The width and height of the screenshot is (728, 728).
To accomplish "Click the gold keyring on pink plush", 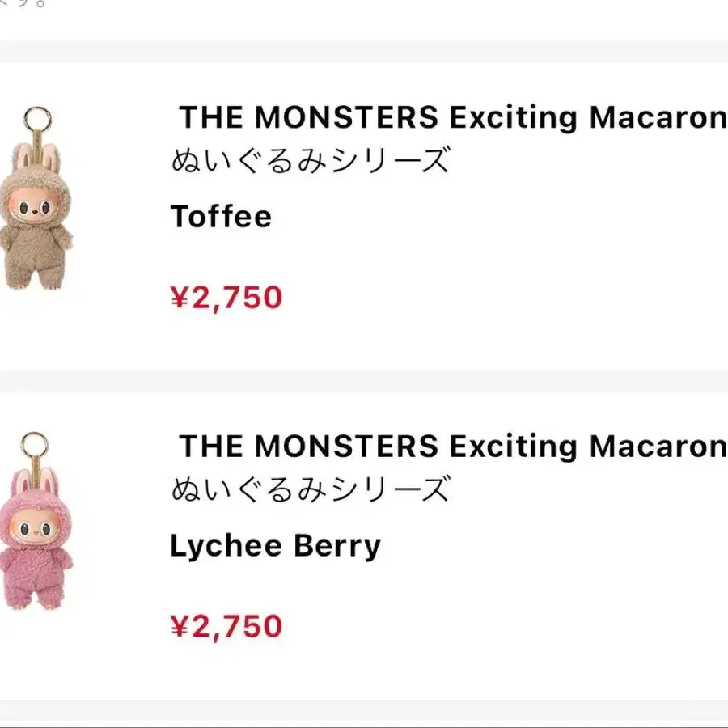I will pos(35,447).
